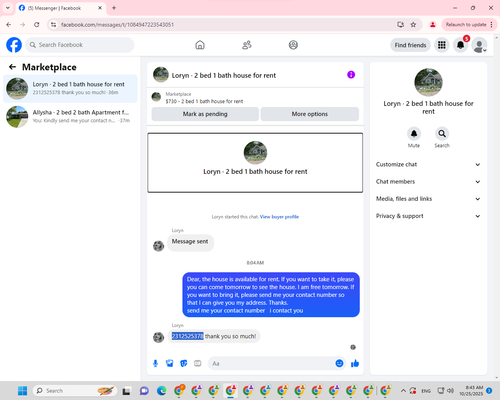Mute this conversation bell icon

(x=414, y=134)
